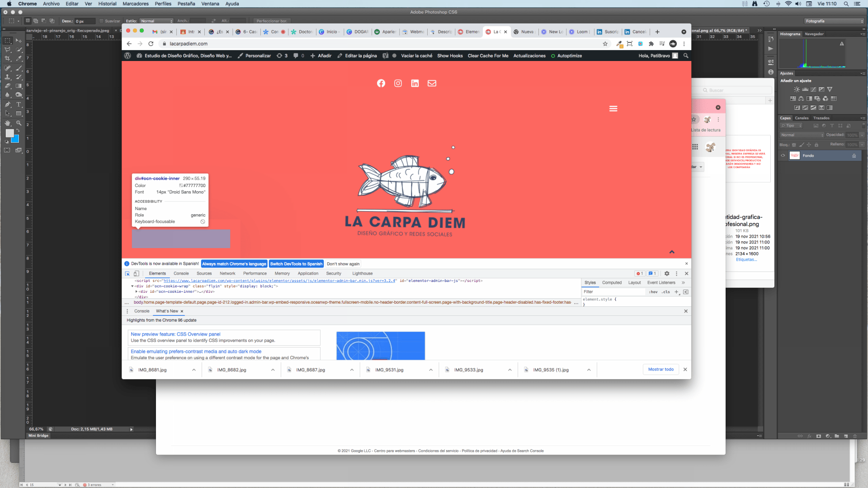Switch to the Network tab in DevTools

tap(227, 274)
